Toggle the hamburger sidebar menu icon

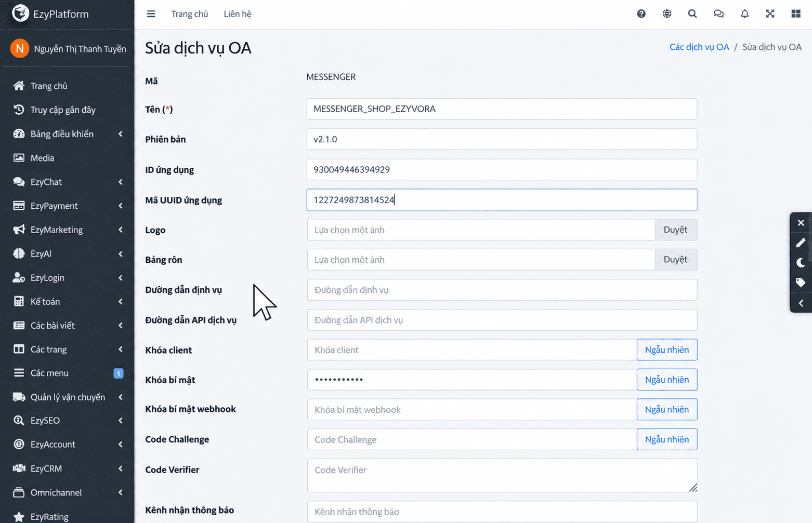point(151,14)
